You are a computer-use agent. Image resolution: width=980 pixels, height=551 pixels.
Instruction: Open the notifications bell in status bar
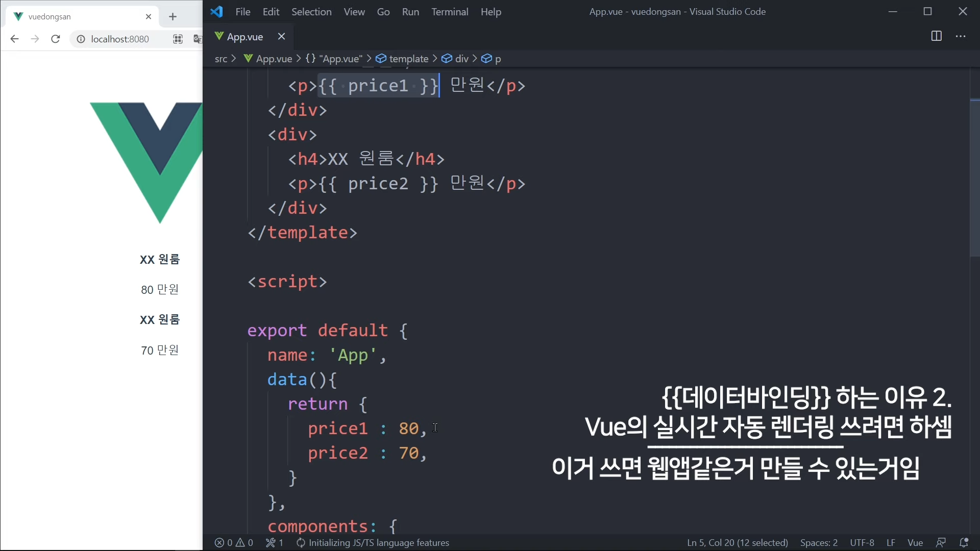(x=964, y=542)
